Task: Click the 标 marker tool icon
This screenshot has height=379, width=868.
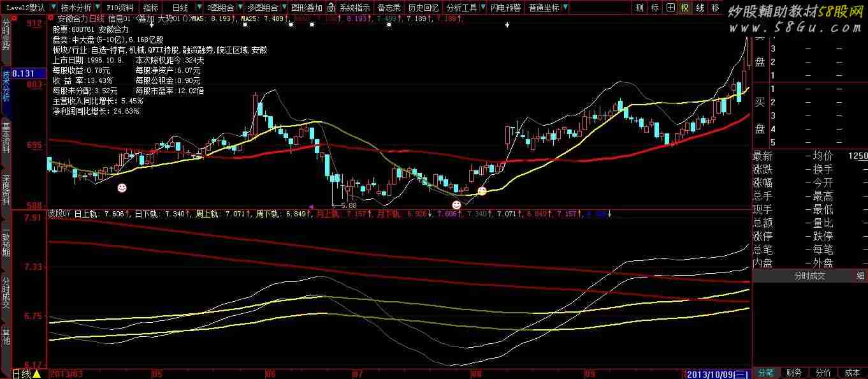Action: click(656, 8)
